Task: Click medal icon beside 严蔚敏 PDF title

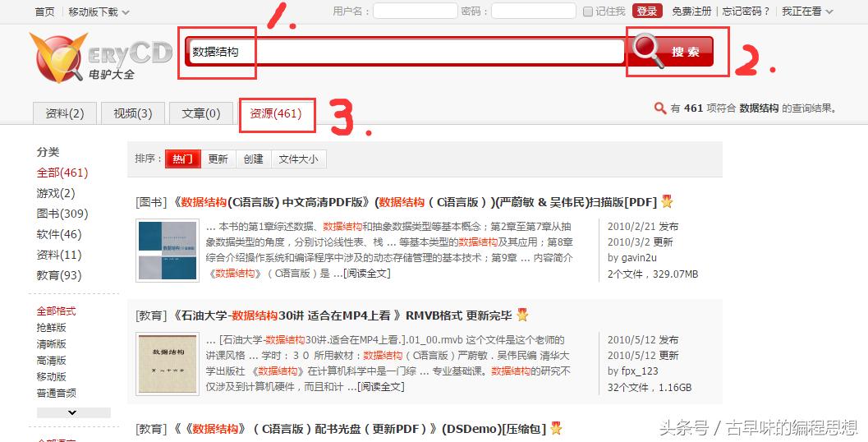Action: click(x=667, y=201)
